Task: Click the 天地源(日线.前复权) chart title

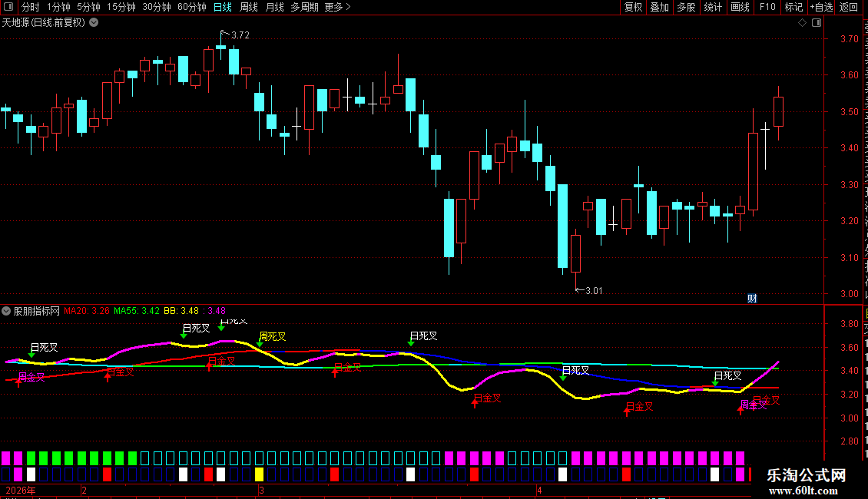Action: (44, 23)
